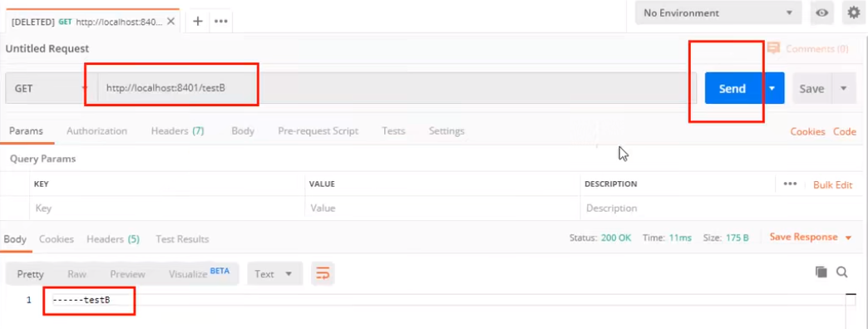
Task: Open tab options three-dots menu
Action: coord(221,22)
